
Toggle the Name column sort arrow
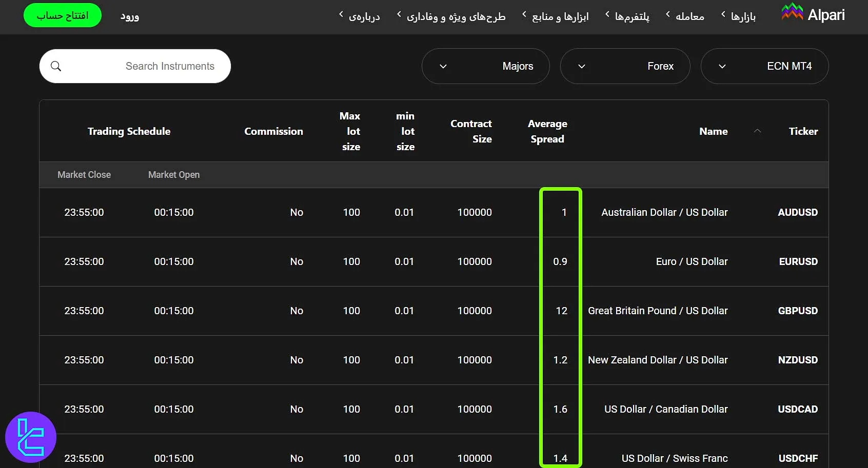758,131
